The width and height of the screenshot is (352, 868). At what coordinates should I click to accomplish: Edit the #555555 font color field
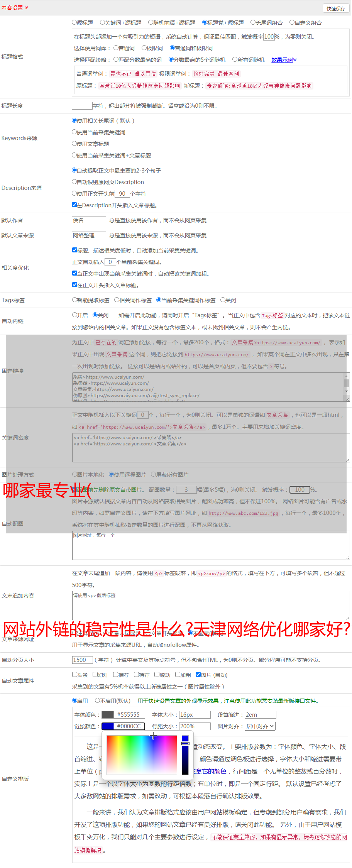coord(129,715)
